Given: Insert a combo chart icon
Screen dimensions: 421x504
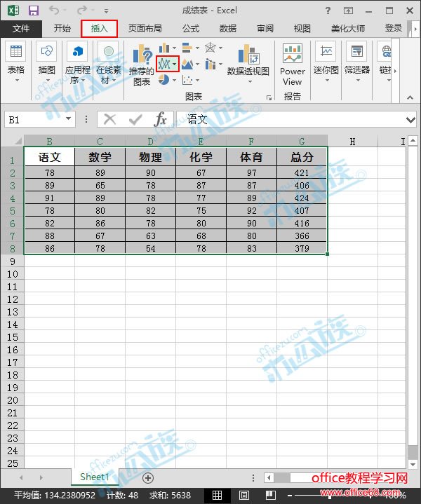Looking at the screenshot, I should coord(210,64).
